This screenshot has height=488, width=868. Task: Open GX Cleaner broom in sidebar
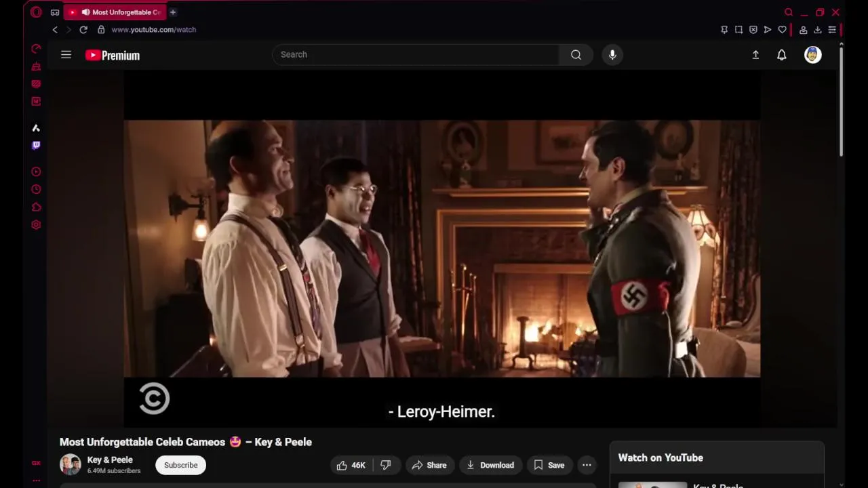[36, 66]
